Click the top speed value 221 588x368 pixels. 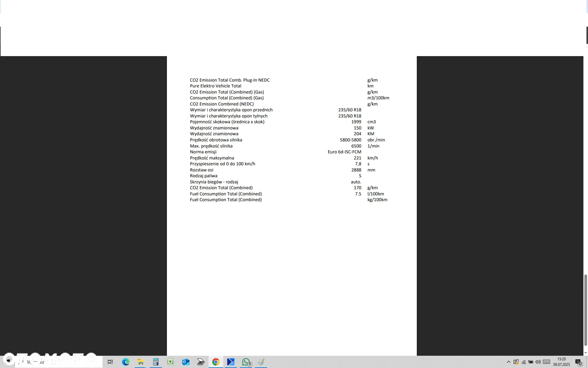(357, 158)
